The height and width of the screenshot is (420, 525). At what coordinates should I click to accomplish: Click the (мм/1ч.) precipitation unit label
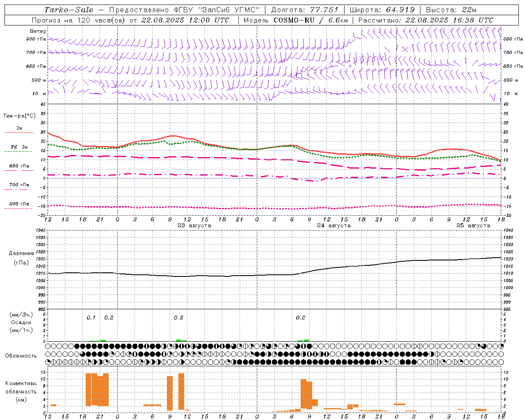21,330
